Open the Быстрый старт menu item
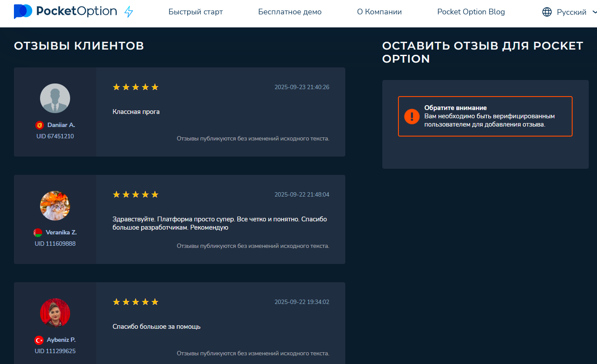 pos(196,12)
